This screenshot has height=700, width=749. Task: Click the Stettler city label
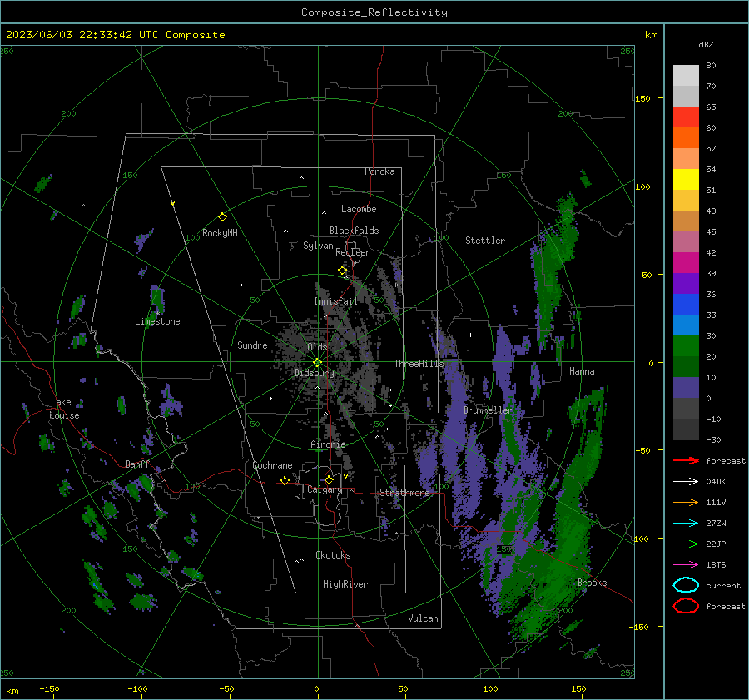pyautogui.click(x=485, y=241)
